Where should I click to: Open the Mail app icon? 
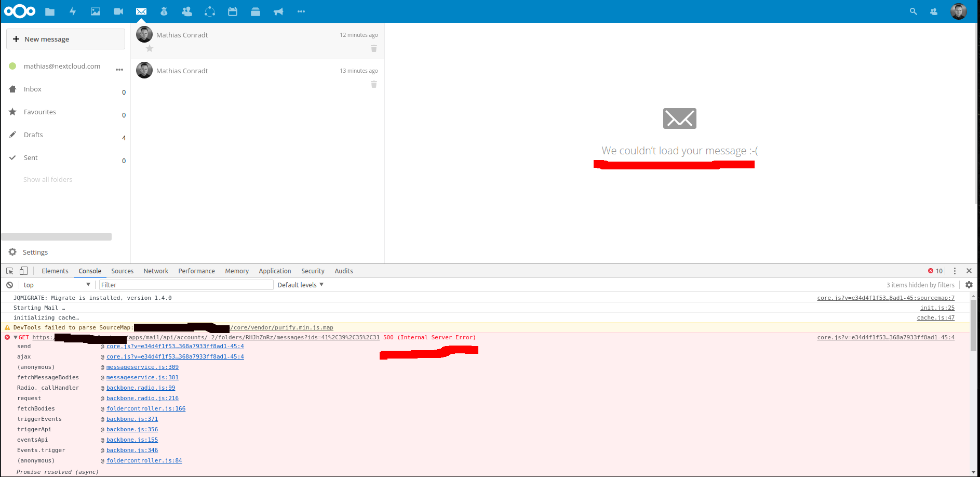(x=141, y=11)
